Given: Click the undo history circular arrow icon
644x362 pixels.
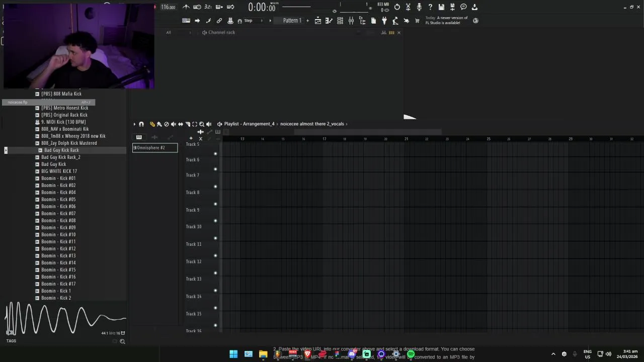Looking at the screenshot, I should click(x=397, y=7).
